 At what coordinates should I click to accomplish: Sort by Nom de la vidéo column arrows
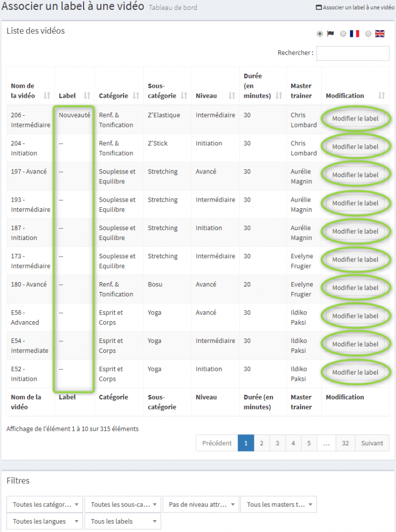[47, 96]
